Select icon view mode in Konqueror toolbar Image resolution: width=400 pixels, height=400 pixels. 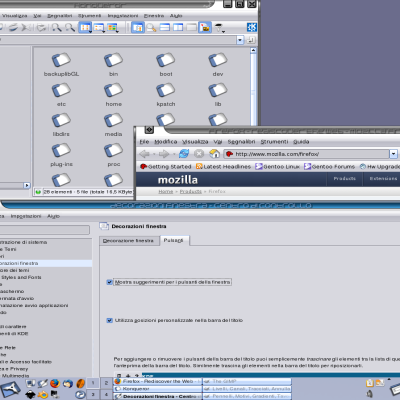coord(85,27)
